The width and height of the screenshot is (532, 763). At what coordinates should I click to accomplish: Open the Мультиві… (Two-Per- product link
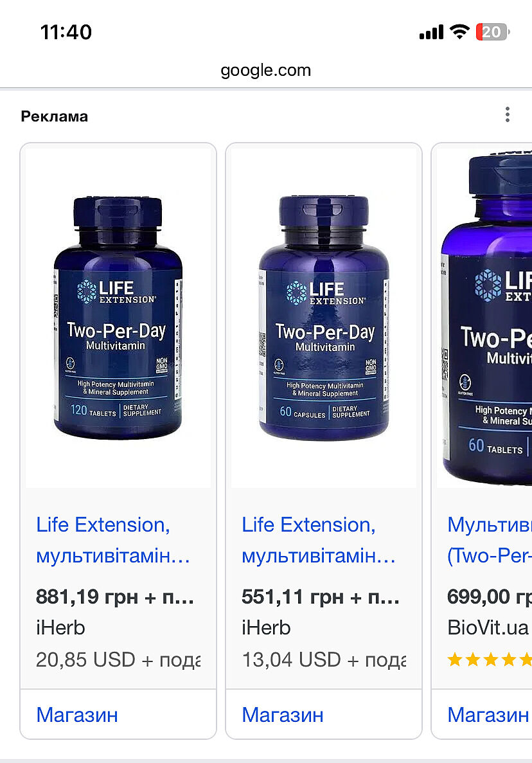tap(489, 540)
